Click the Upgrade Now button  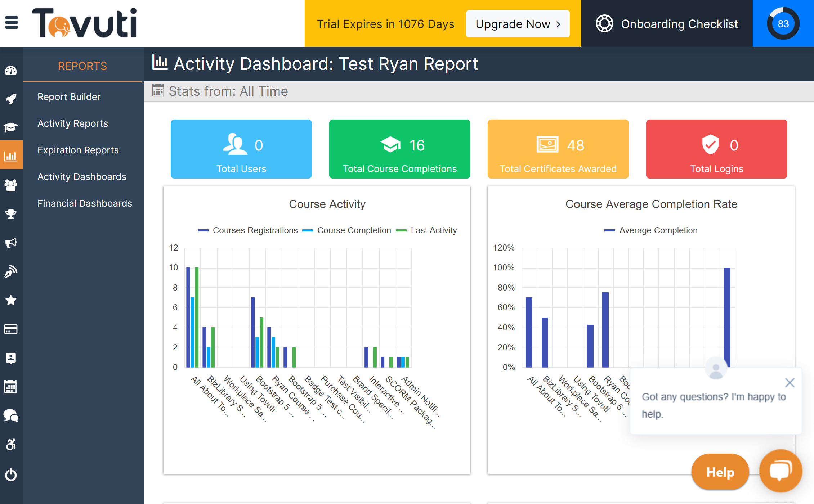point(518,24)
